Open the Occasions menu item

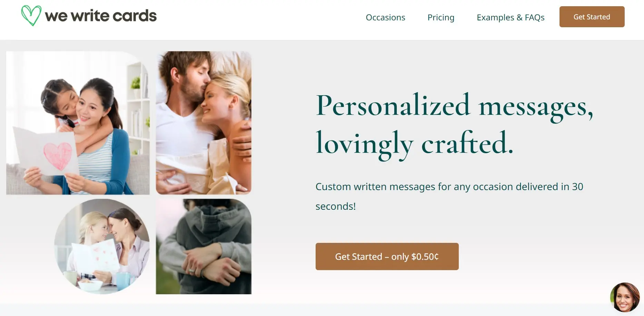[385, 17]
